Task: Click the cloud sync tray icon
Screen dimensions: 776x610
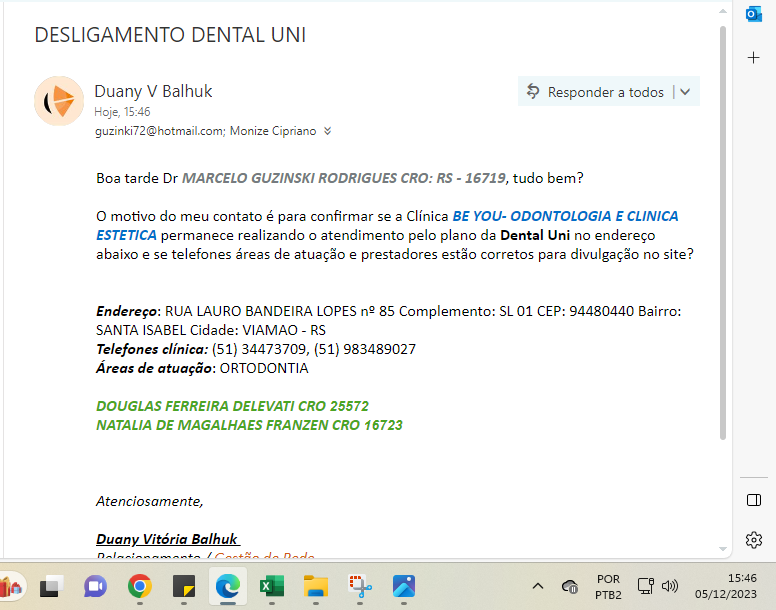Action: (x=570, y=586)
